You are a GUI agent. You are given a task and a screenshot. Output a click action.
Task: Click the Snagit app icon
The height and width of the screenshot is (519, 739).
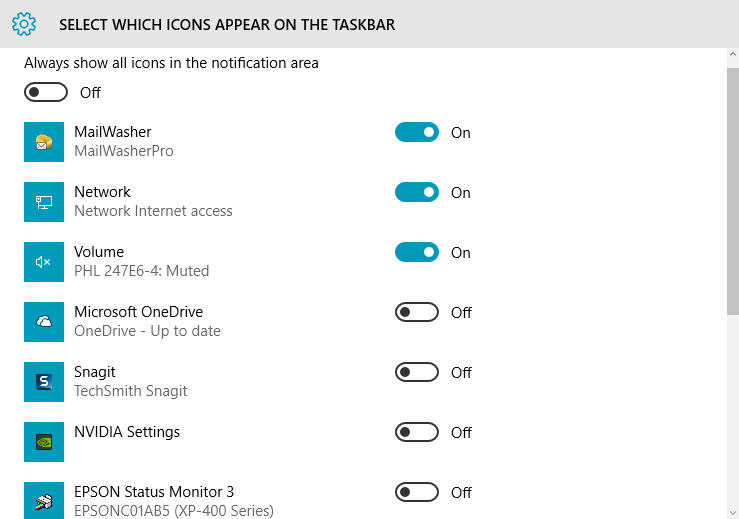click(x=44, y=382)
